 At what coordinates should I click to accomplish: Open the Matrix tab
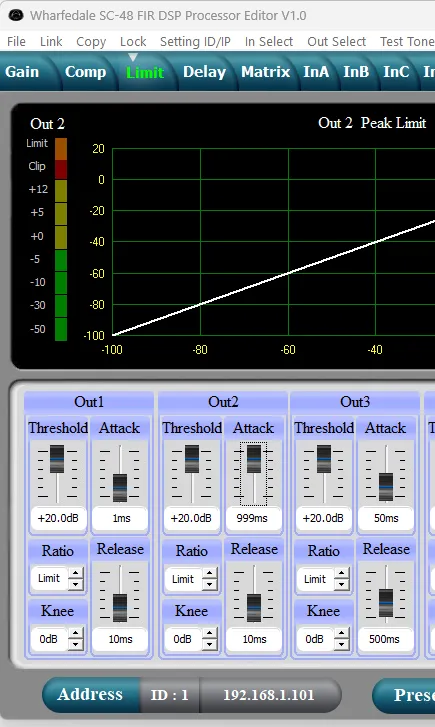[x=265, y=72]
